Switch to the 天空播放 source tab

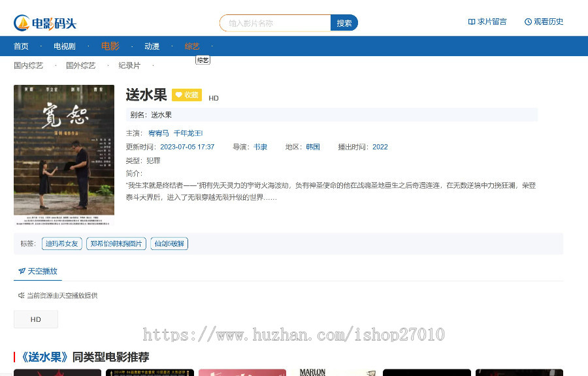tap(38, 271)
